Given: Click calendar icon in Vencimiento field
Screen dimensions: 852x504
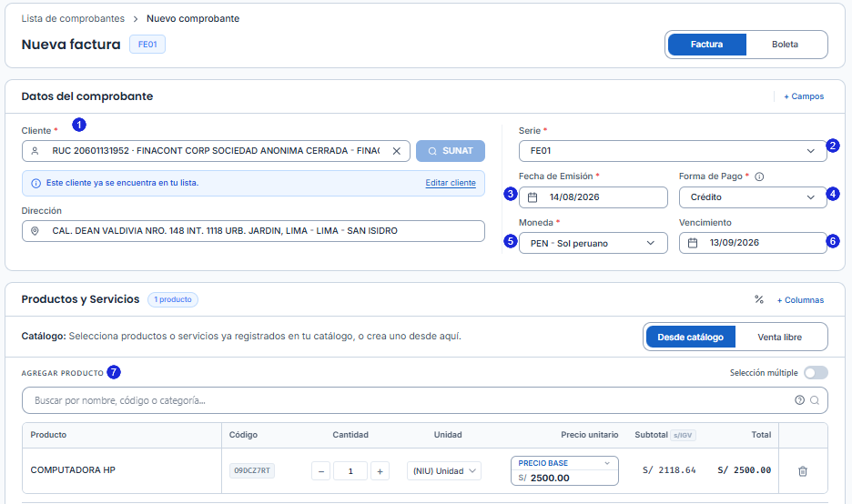Looking at the screenshot, I should coord(693,243).
